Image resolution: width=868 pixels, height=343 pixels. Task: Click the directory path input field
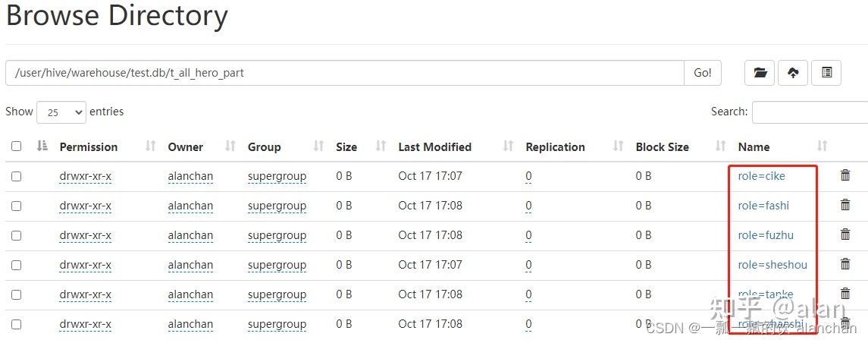point(345,73)
